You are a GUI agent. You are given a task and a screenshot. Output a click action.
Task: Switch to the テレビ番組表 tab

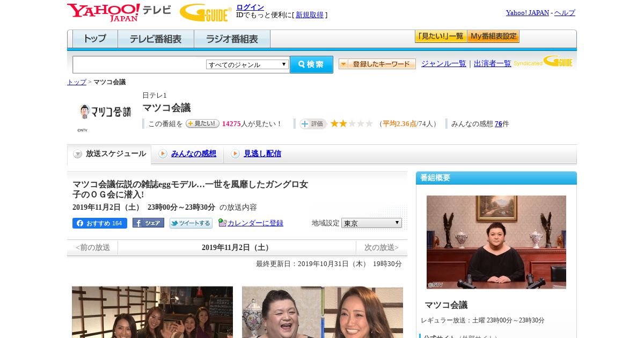click(156, 39)
